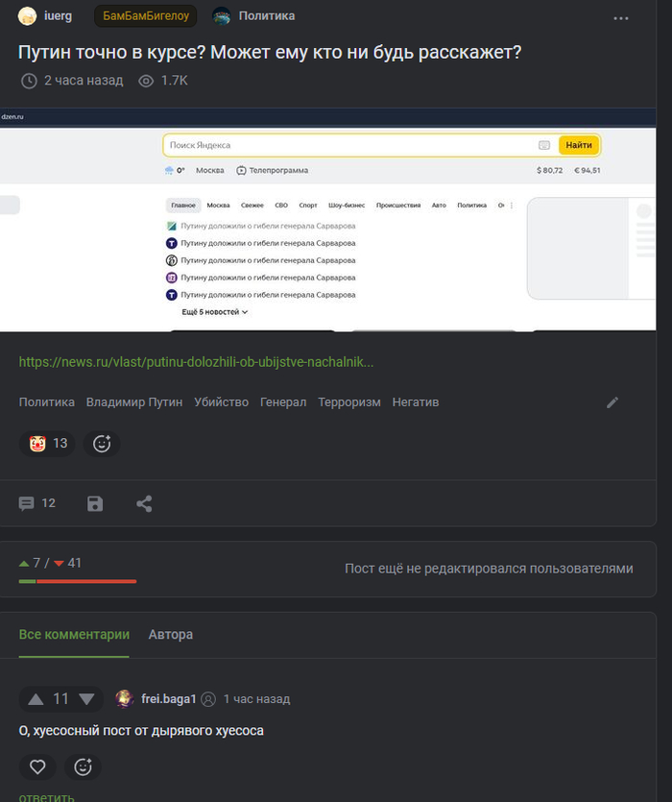Toggle the clown emoji reaction with 13
This screenshot has height=802, width=672.
(47, 444)
